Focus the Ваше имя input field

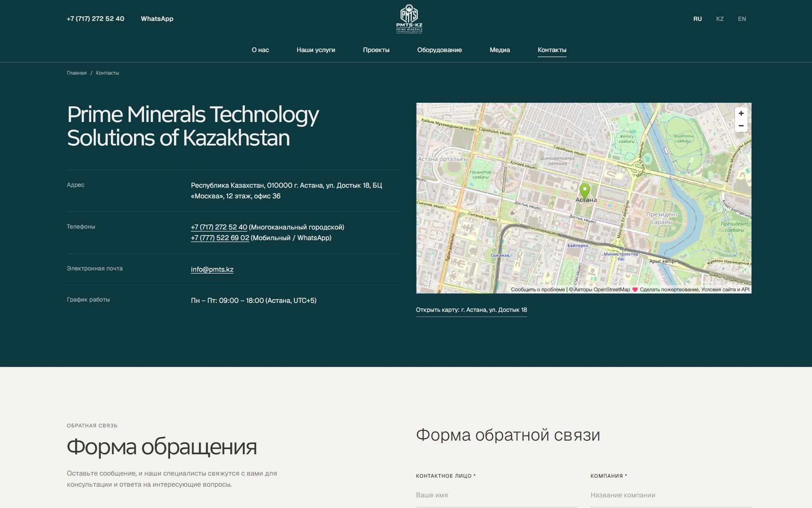coord(497,495)
